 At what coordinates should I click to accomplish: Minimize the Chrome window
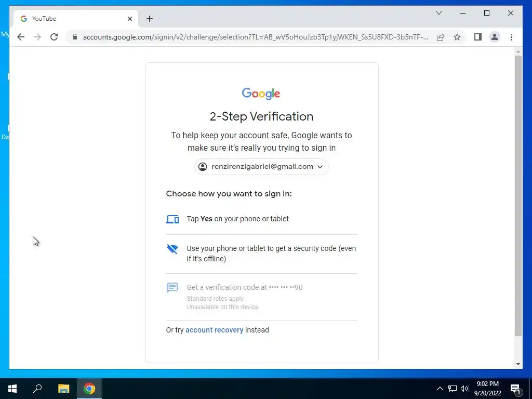[x=463, y=13]
